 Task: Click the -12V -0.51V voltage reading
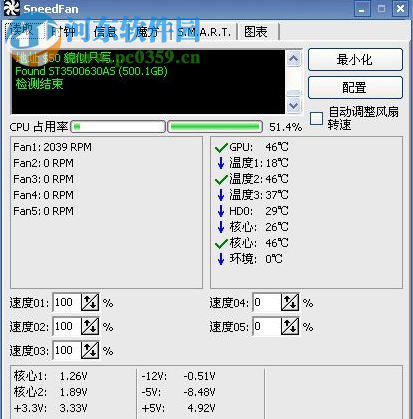(x=179, y=376)
